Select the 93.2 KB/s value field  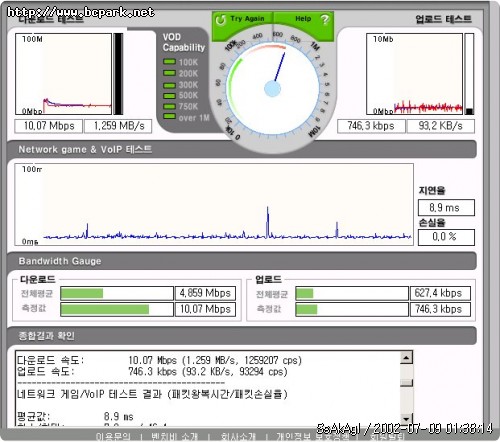440,126
